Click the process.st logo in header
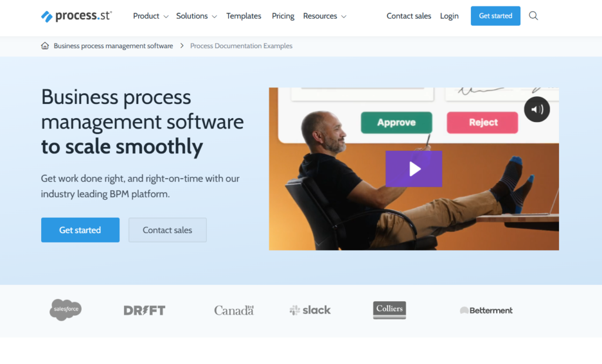This screenshot has height=364, width=602. click(76, 16)
